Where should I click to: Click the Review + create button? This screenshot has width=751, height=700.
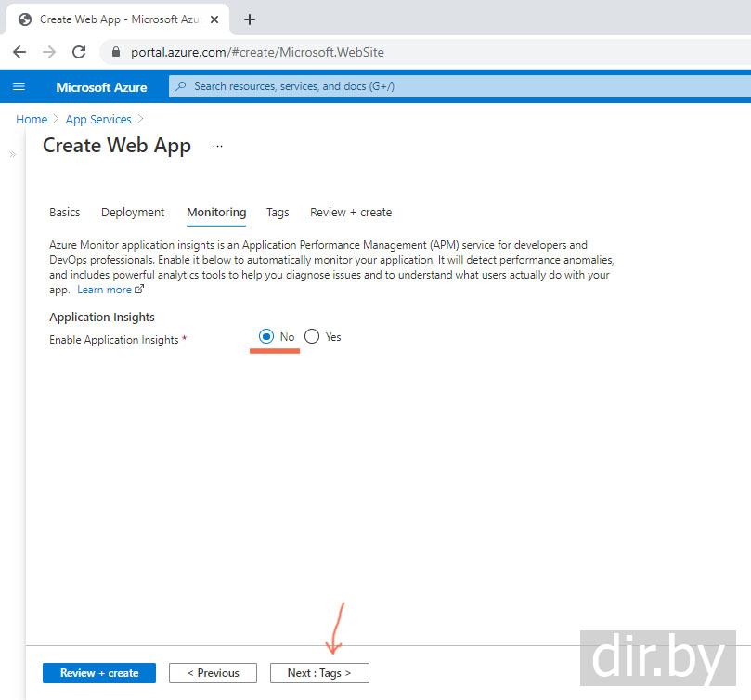tap(99, 673)
